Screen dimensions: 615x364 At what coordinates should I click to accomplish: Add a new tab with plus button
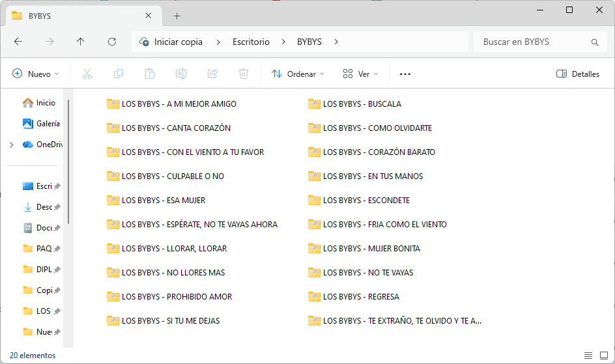coord(177,16)
